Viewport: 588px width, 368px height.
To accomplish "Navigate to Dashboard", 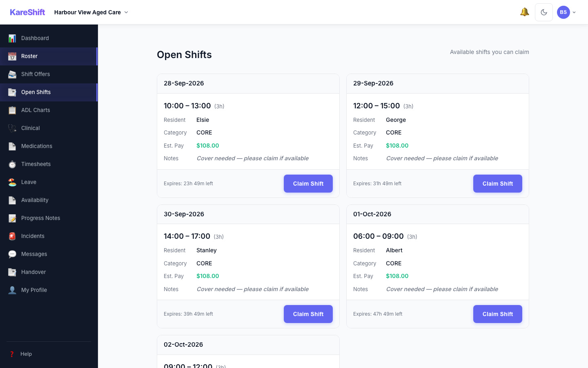I will coord(49,38).
